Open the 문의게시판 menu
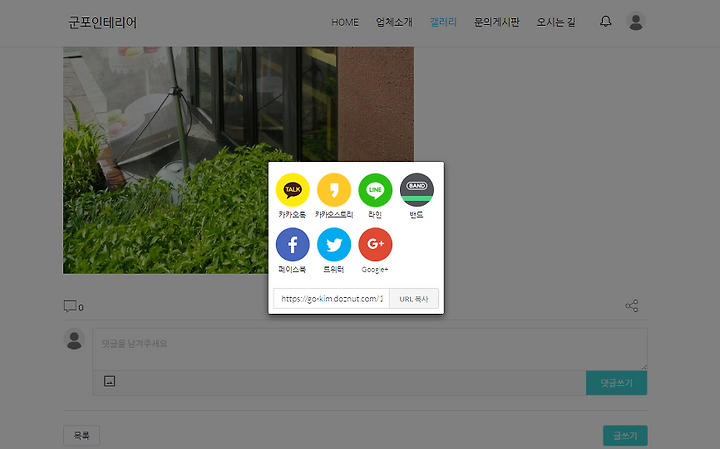Viewport: 720px width, 449px height. [496, 22]
